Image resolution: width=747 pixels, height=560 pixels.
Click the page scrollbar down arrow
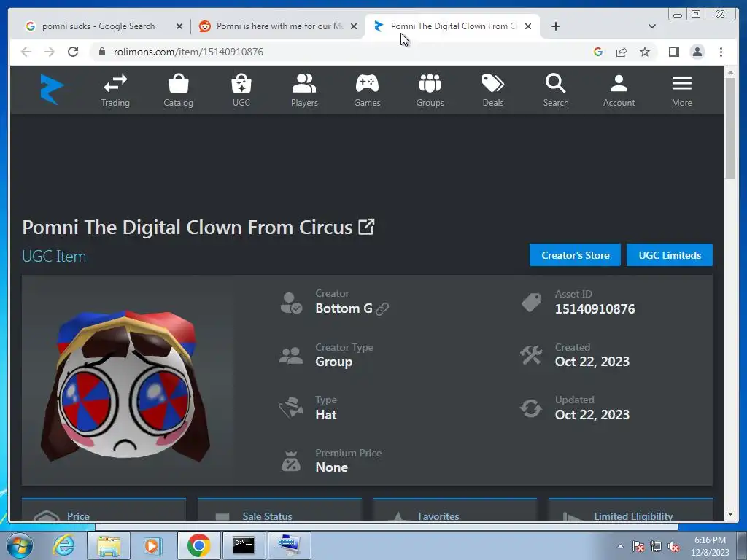pos(731,514)
